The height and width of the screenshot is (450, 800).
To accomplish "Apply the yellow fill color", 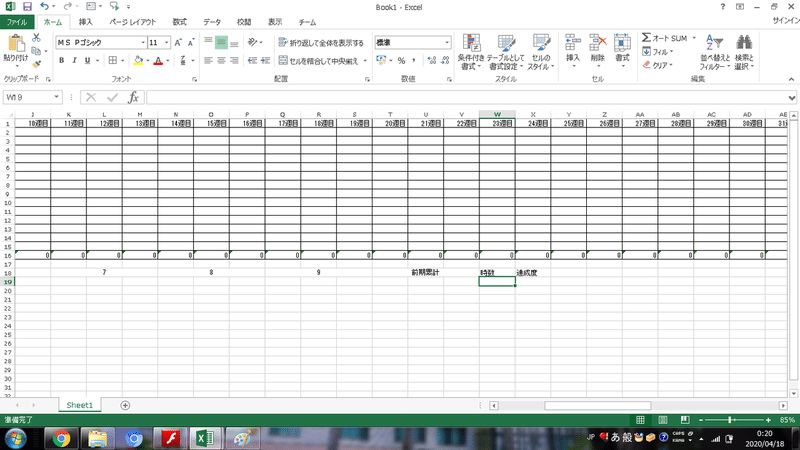I will [138, 60].
